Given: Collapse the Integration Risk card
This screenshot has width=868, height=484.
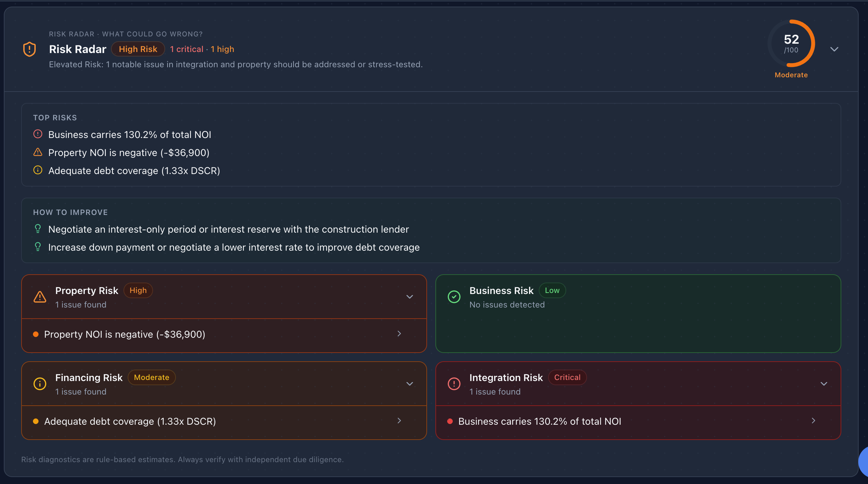Looking at the screenshot, I should coord(824,383).
